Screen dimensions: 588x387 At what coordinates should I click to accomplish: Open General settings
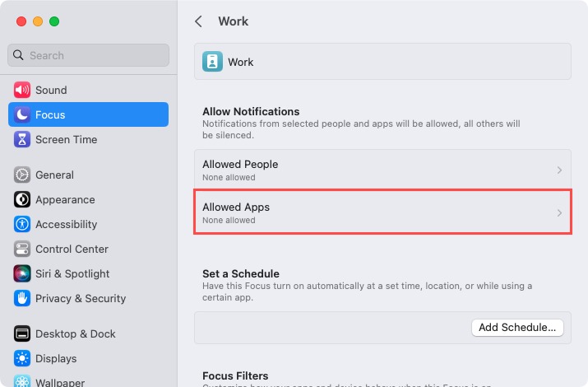click(88, 175)
